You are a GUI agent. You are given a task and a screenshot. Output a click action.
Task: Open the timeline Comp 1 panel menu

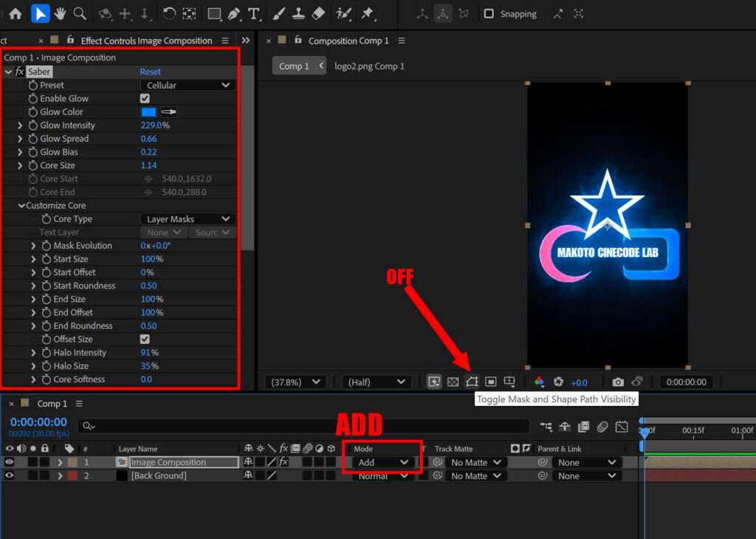click(x=79, y=404)
